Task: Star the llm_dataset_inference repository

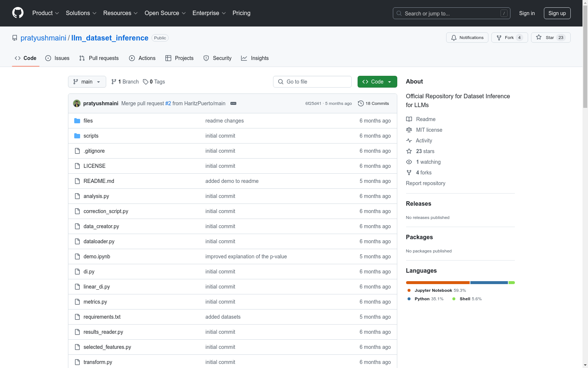Action: click(x=551, y=38)
